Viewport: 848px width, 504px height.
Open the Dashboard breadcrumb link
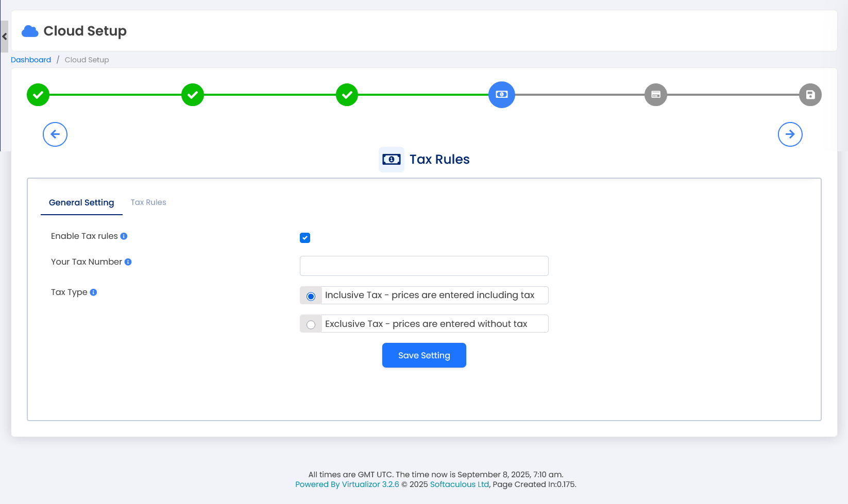[31, 60]
